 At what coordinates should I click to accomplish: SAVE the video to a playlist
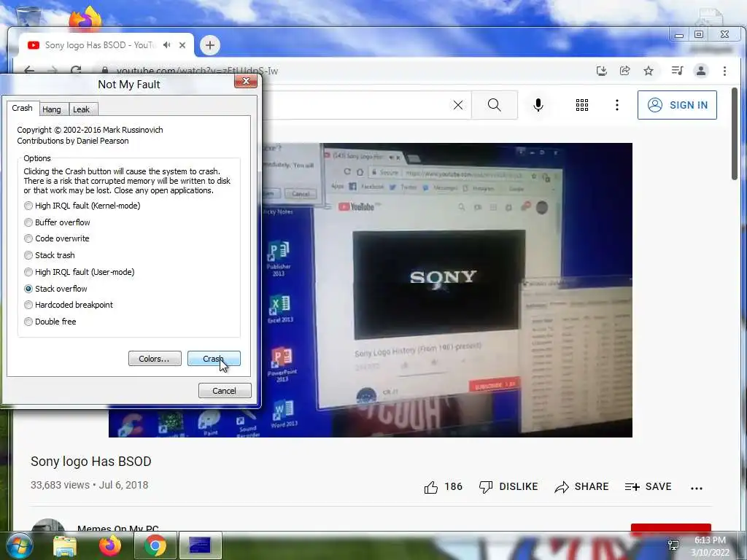(x=648, y=486)
